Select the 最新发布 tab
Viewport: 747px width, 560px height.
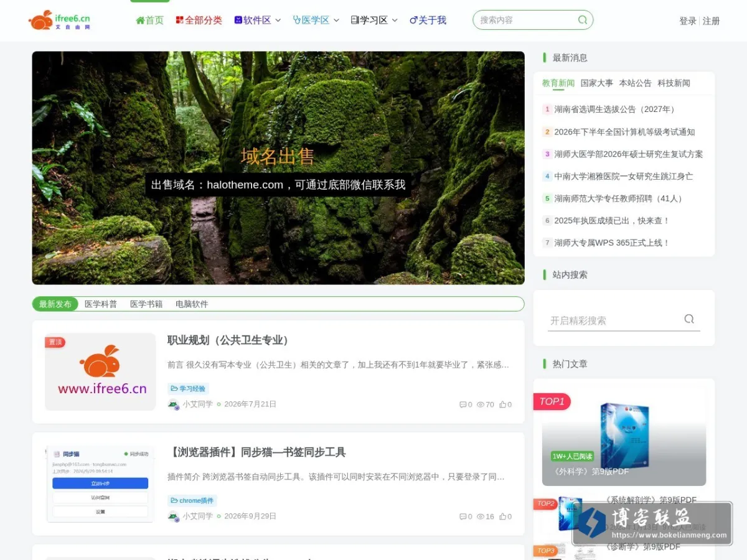[55, 304]
